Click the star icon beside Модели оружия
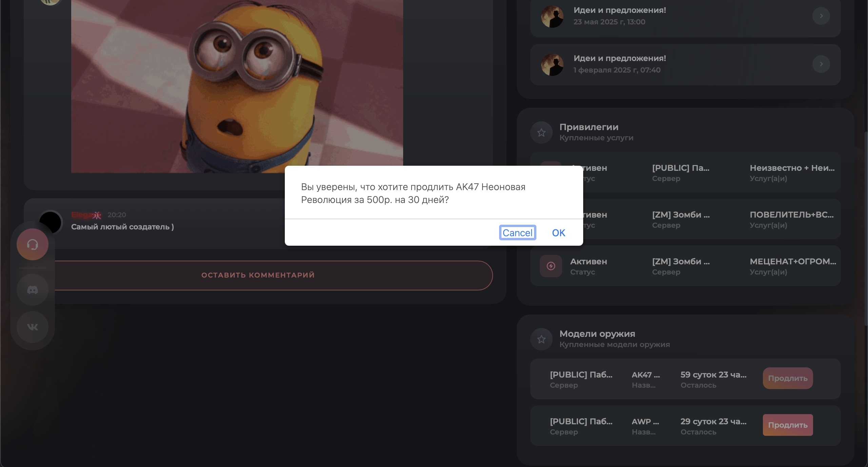Screen dimensions: 868x467 point(541,339)
